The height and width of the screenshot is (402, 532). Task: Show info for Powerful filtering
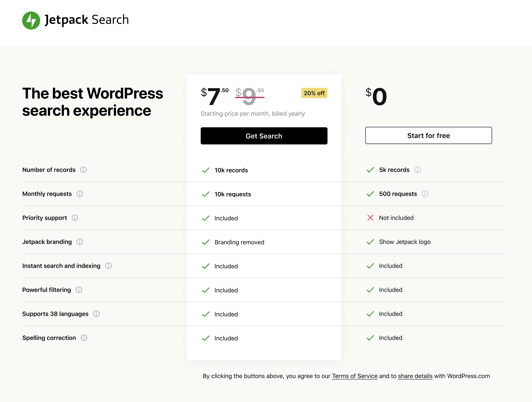pyautogui.click(x=79, y=290)
